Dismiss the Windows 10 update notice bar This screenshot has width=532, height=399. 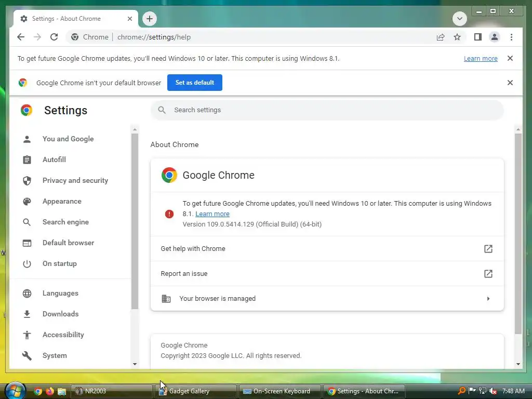pyautogui.click(x=510, y=58)
